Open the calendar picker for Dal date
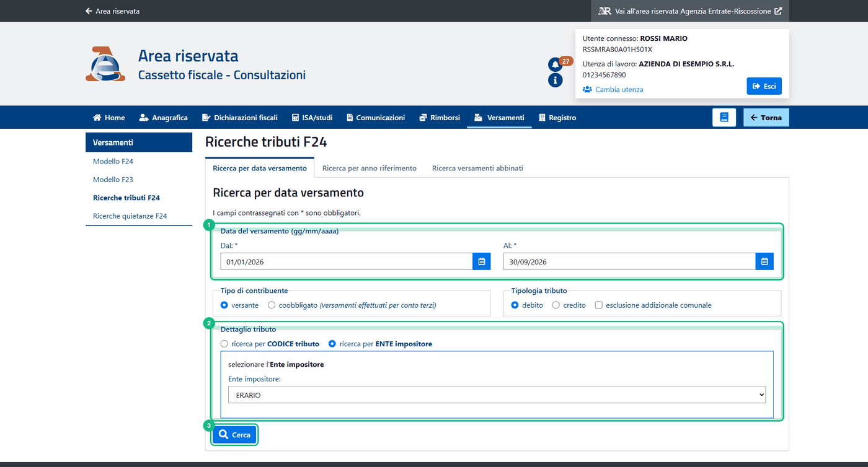The width and height of the screenshot is (868, 467). click(481, 262)
